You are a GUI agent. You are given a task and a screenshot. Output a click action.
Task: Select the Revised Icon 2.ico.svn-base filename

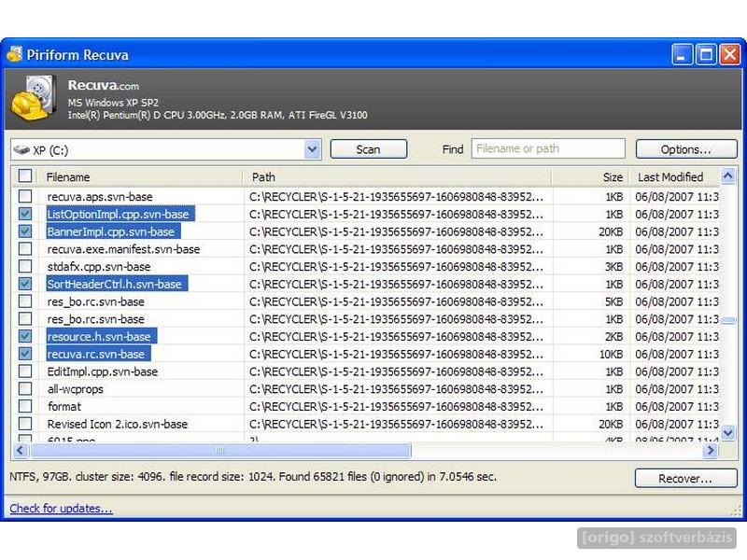(118, 424)
